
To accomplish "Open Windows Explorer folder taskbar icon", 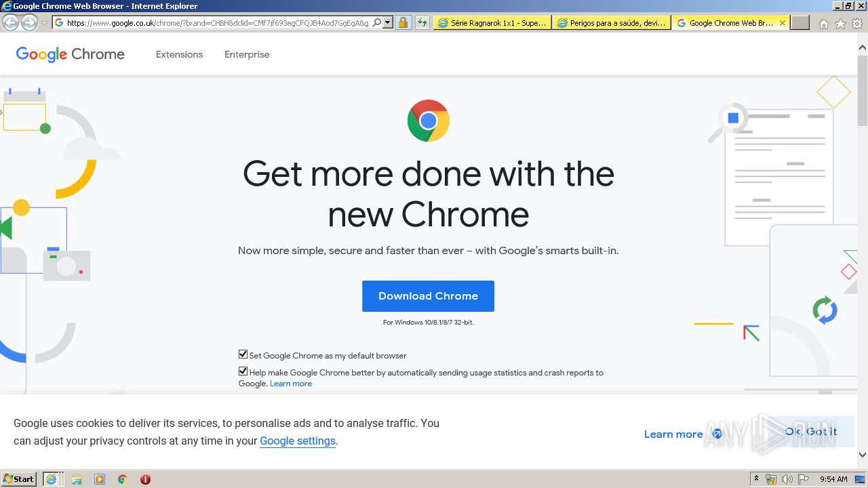I will click(77, 479).
